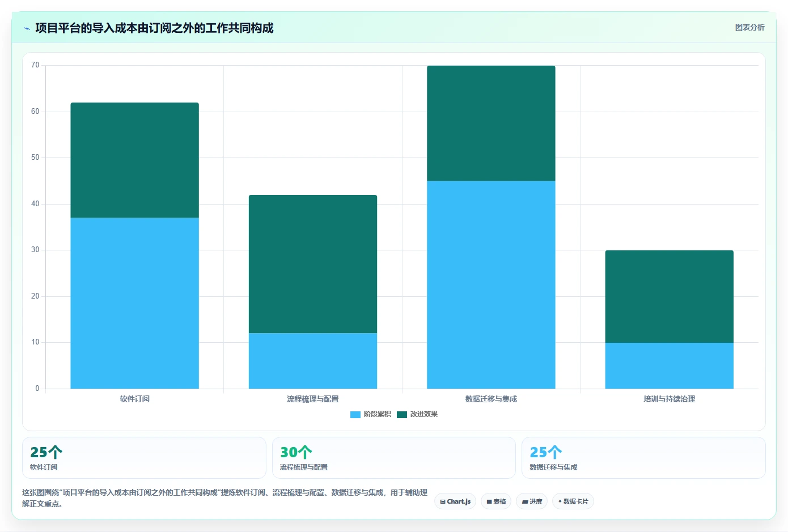Viewport: 788px width, 532px height.
Task: Click the 软件订阅 x-axis label
Action: click(135, 399)
